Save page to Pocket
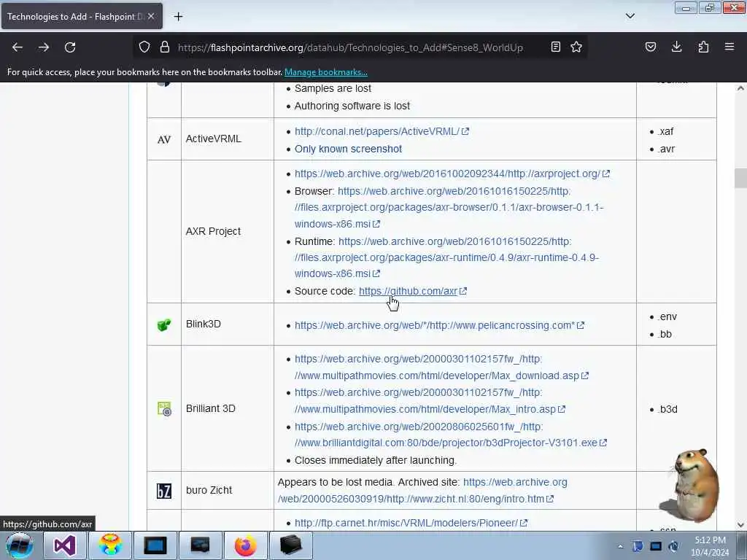Image resolution: width=747 pixels, height=560 pixels. [651, 47]
